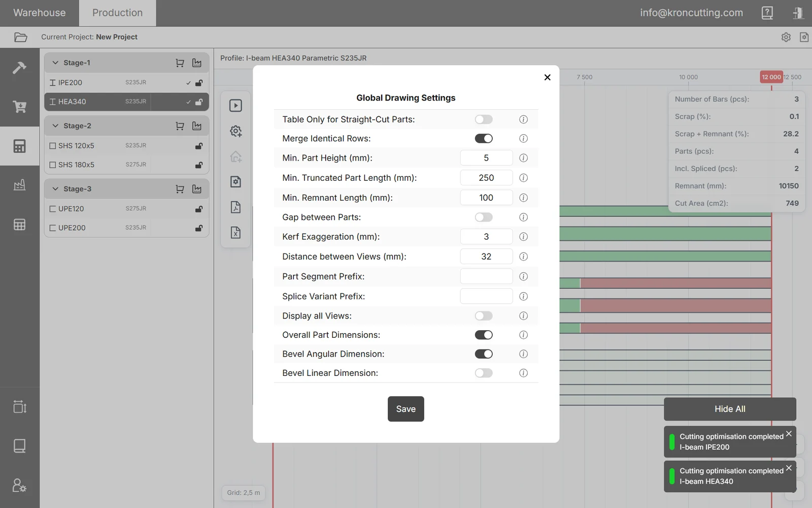Toggle lock on IPE200 row
The width and height of the screenshot is (812, 508).
coord(199,83)
